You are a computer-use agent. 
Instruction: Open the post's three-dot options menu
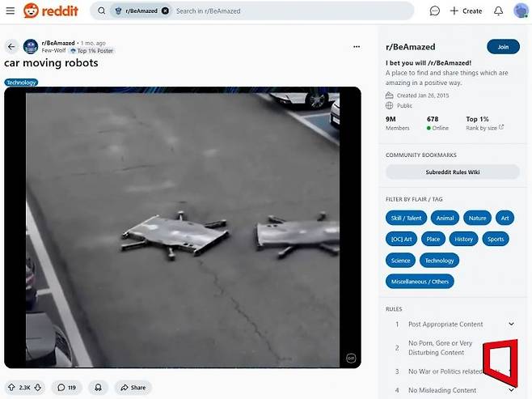(x=357, y=46)
